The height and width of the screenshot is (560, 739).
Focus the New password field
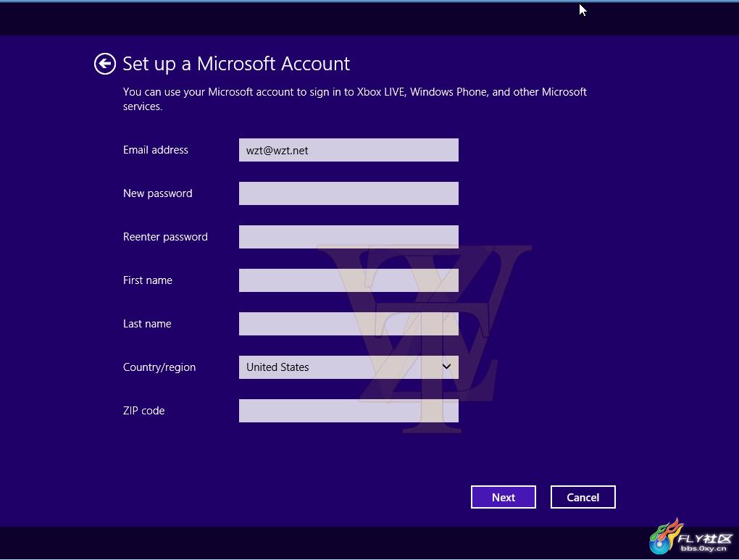click(x=348, y=193)
